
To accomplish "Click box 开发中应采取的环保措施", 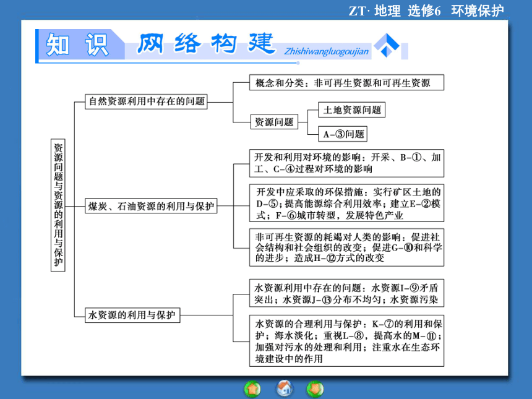I will (347, 204).
